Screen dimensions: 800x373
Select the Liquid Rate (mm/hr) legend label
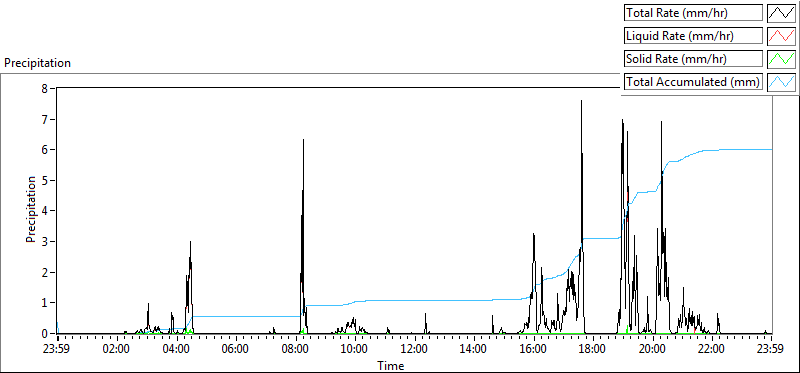[693, 36]
